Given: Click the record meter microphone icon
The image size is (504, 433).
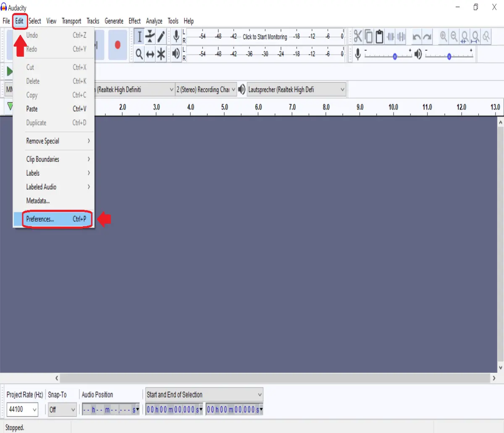Looking at the screenshot, I should point(176,36).
